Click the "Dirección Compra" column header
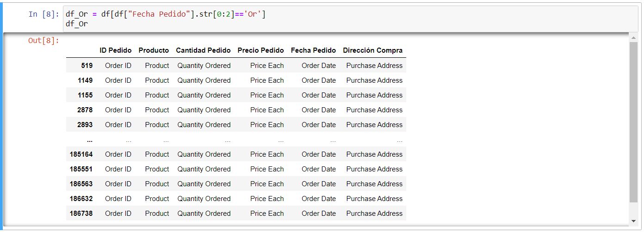The image size is (644, 232). [x=372, y=50]
